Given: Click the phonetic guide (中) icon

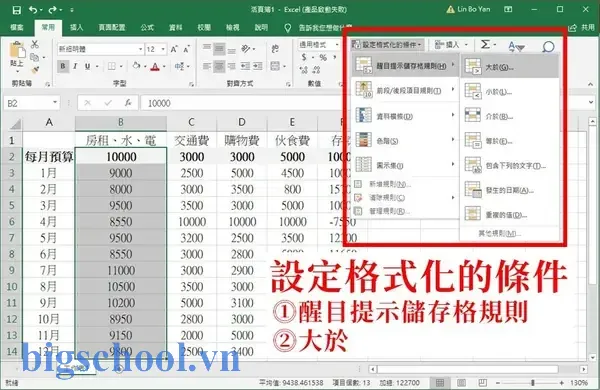Looking at the screenshot, I should tap(179, 66).
